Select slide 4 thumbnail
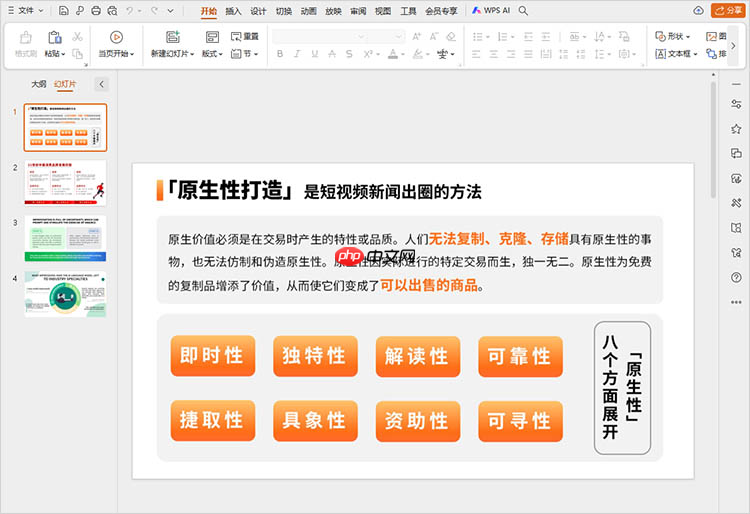 click(x=66, y=294)
